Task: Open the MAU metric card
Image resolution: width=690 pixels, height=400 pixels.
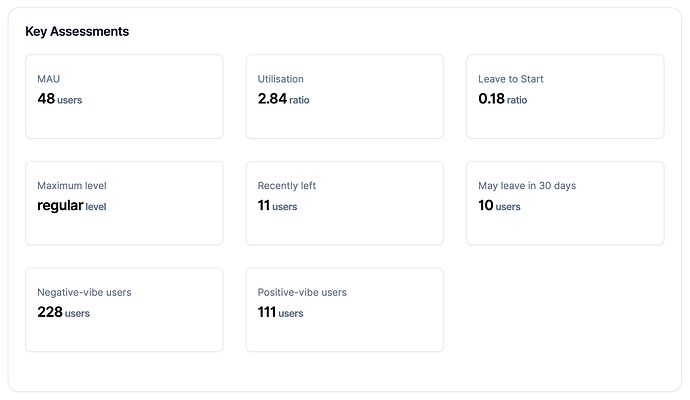Action: [x=124, y=96]
